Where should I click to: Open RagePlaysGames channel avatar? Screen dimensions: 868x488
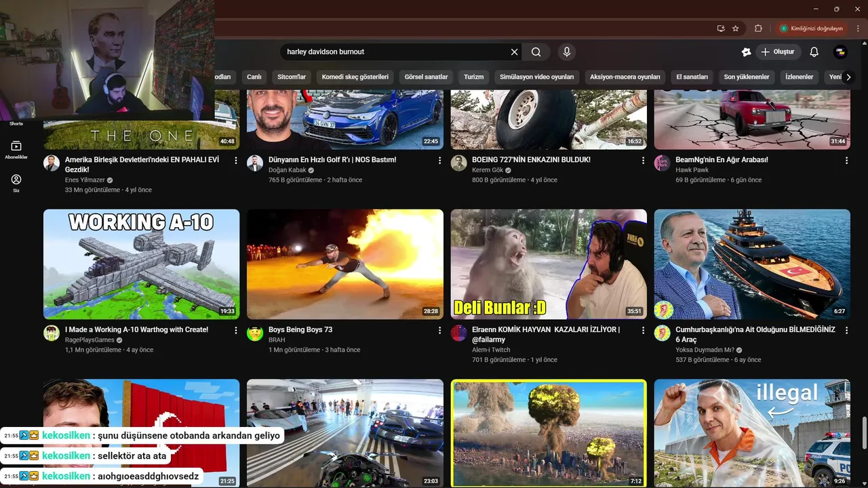pyautogui.click(x=52, y=333)
